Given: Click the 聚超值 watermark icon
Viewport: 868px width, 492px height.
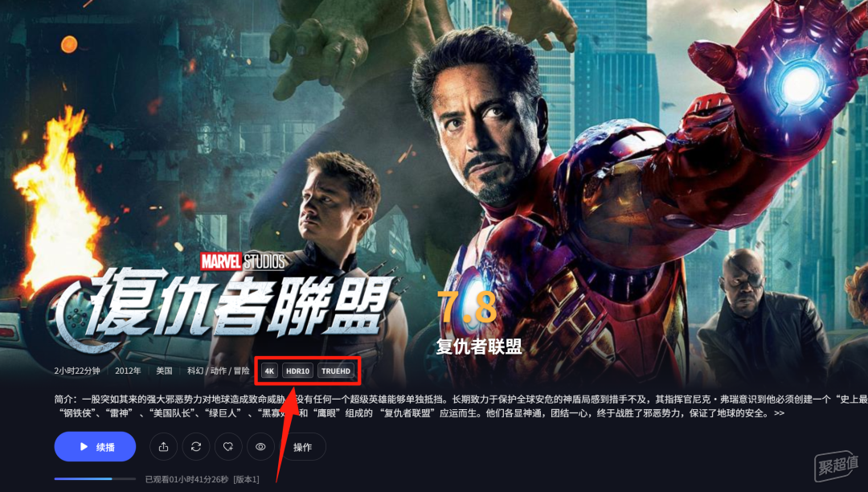Looking at the screenshot, I should pyautogui.click(x=837, y=465).
